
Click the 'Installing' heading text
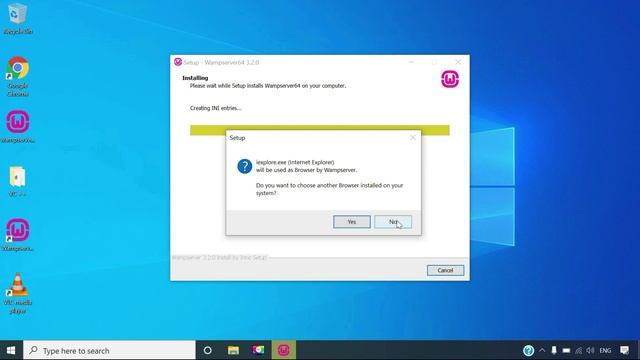(x=195, y=78)
